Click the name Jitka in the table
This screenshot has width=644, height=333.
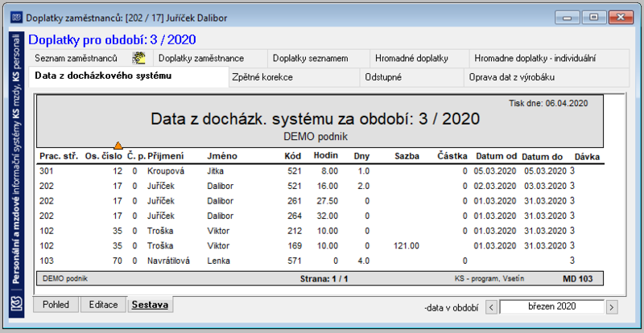coord(215,171)
